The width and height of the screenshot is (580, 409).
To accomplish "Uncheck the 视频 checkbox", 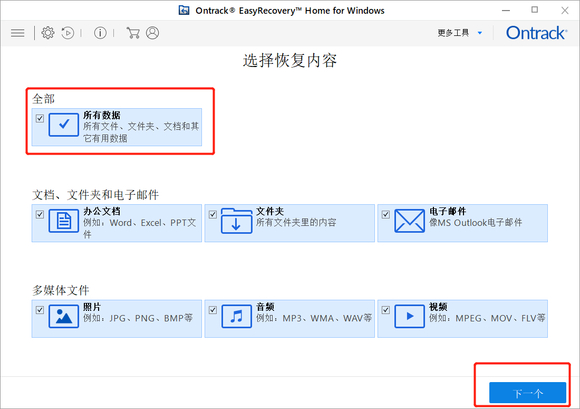I will (385, 310).
